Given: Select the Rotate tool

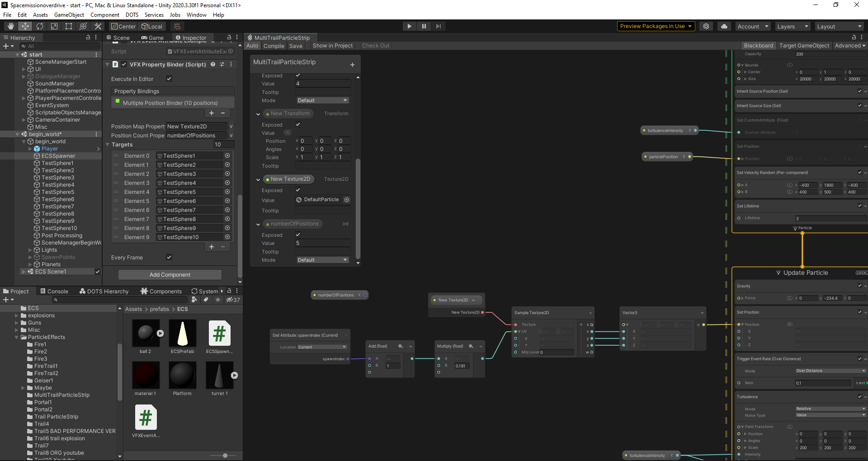Looking at the screenshot, I should (x=40, y=26).
